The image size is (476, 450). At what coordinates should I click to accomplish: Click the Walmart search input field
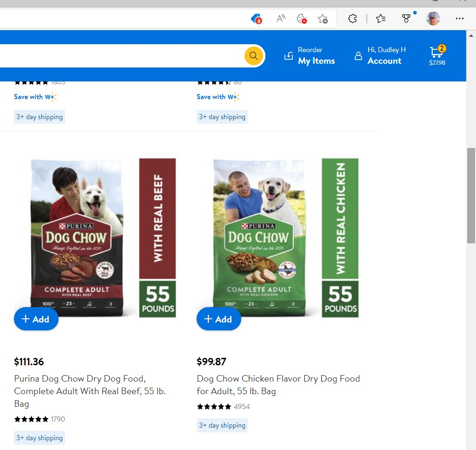(121, 56)
